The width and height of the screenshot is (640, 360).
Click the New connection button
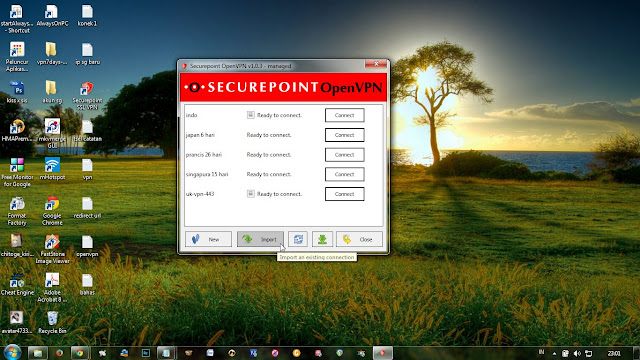pyautogui.click(x=208, y=239)
